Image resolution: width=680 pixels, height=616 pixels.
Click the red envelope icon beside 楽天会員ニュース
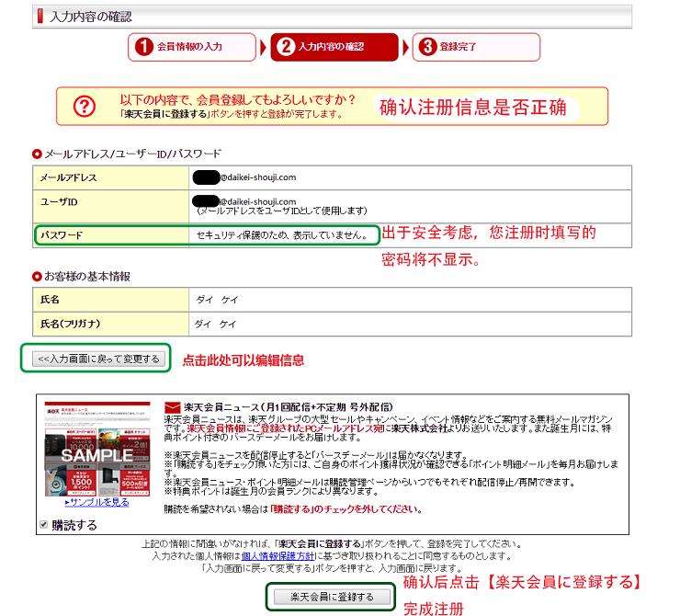coord(170,407)
